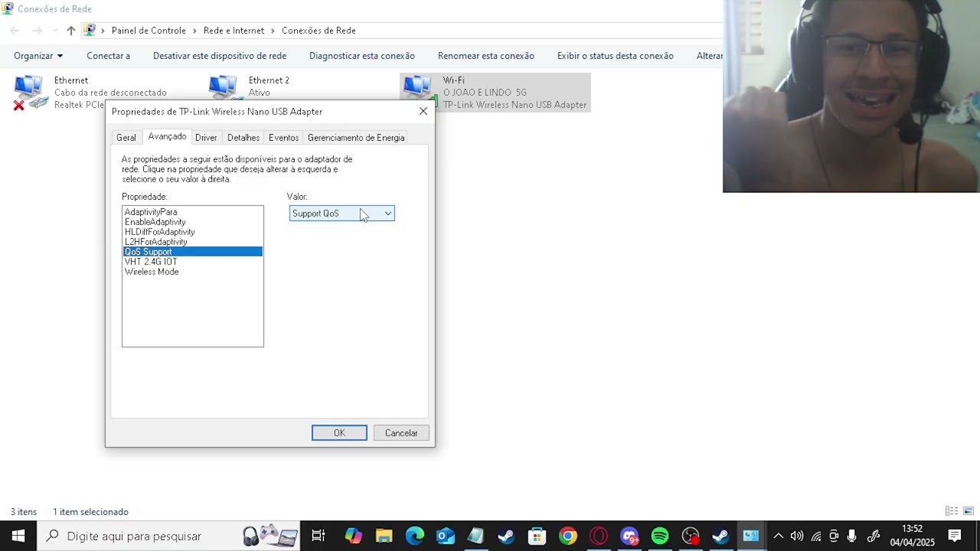Screen dimensions: 980x551
Task: Click Diagnosticar esta conexão
Action: point(362,56)
